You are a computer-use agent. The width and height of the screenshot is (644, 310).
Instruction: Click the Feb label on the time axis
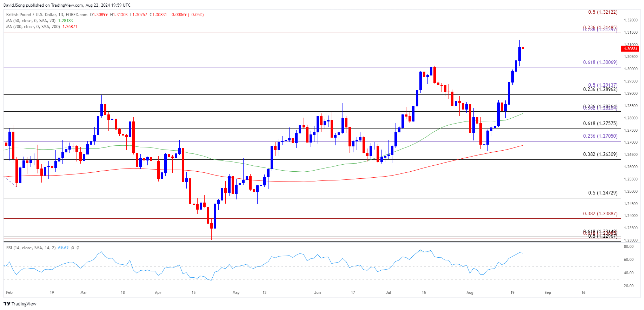tap(9, 293)
